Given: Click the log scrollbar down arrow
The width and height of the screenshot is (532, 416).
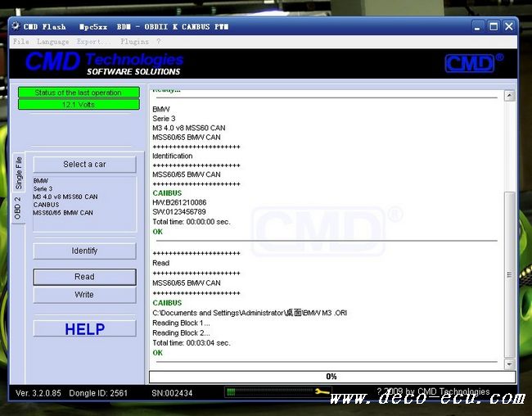Looking at the screenshot, I should point(509,364).
